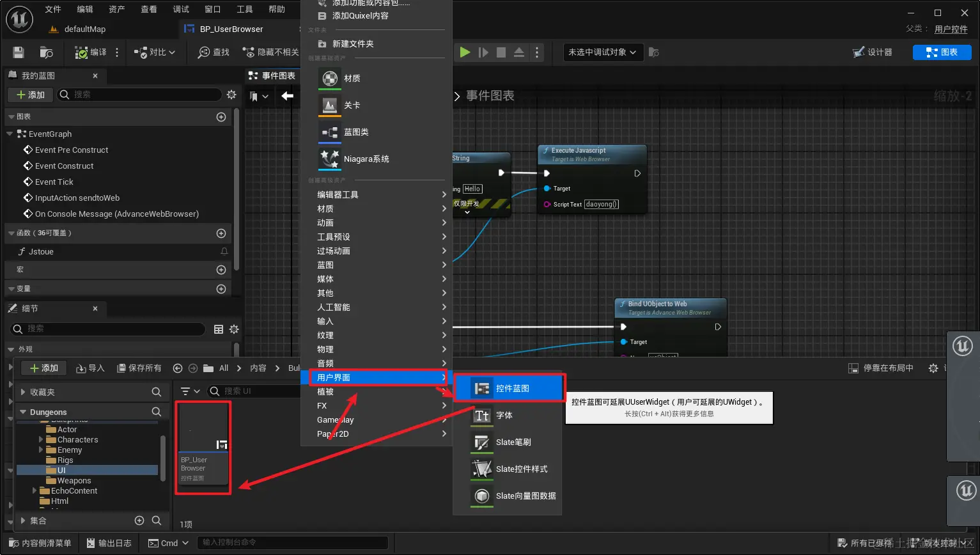Open the 窗口 menu
The width and height of the screenshot is (980, 555).
click(x=212, y=9)
